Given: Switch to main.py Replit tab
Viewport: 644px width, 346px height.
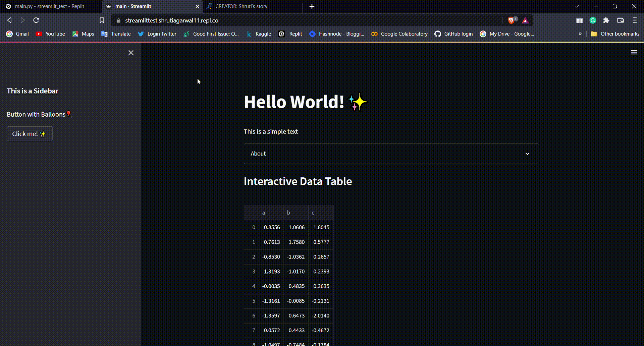Looking at the screenshot, I should (x=50, y=6).
